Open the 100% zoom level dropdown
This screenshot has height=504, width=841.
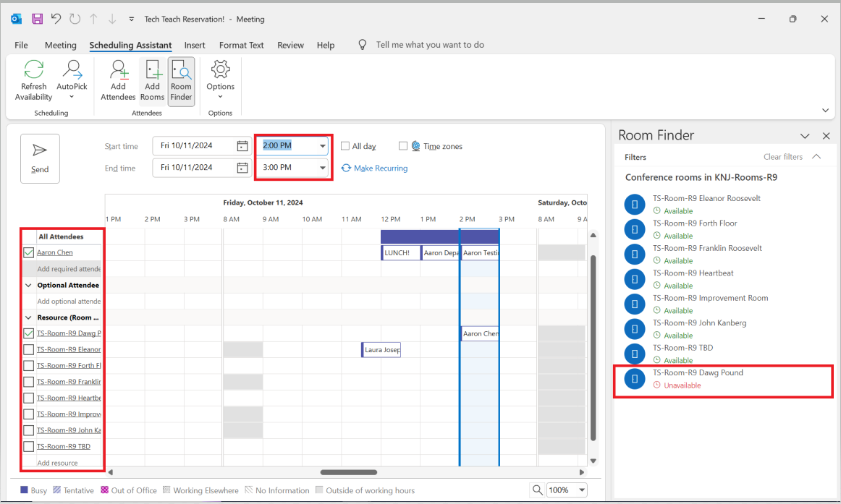[582, 490]
